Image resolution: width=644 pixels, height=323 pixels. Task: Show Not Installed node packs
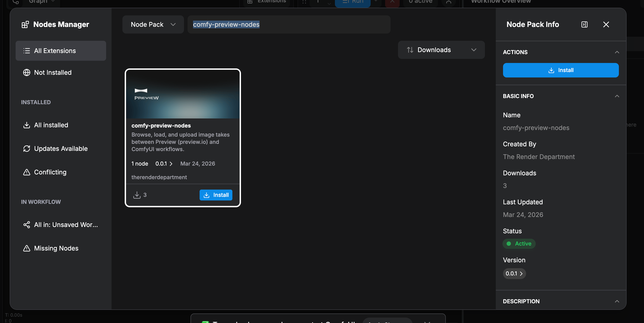click(61, 72)
